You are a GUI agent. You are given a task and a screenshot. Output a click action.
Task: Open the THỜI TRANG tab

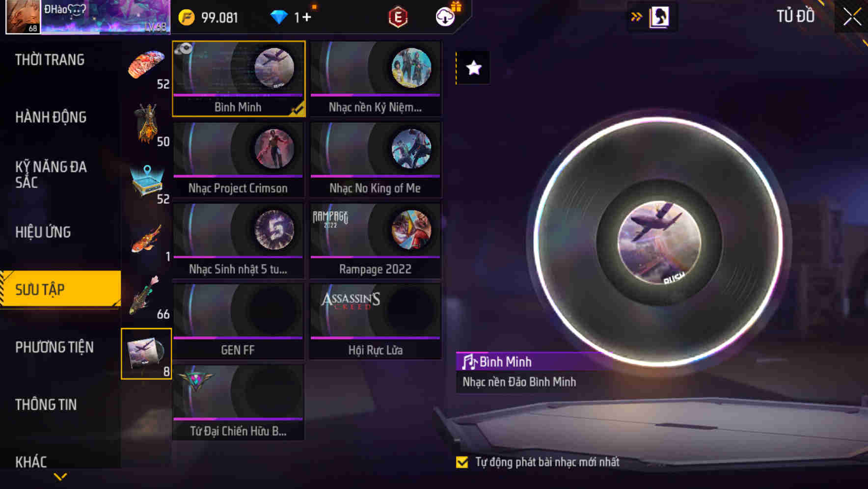pos(50,60)
